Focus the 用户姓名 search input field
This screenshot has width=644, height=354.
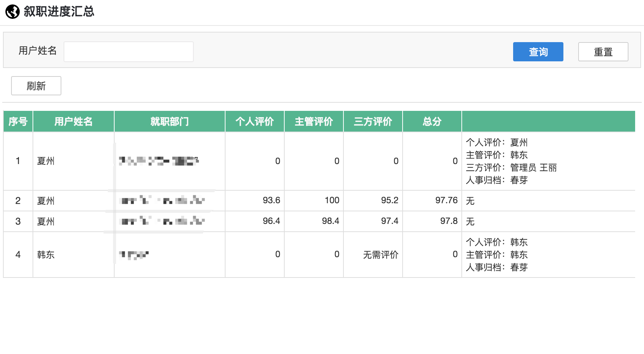tap(129, 51)
